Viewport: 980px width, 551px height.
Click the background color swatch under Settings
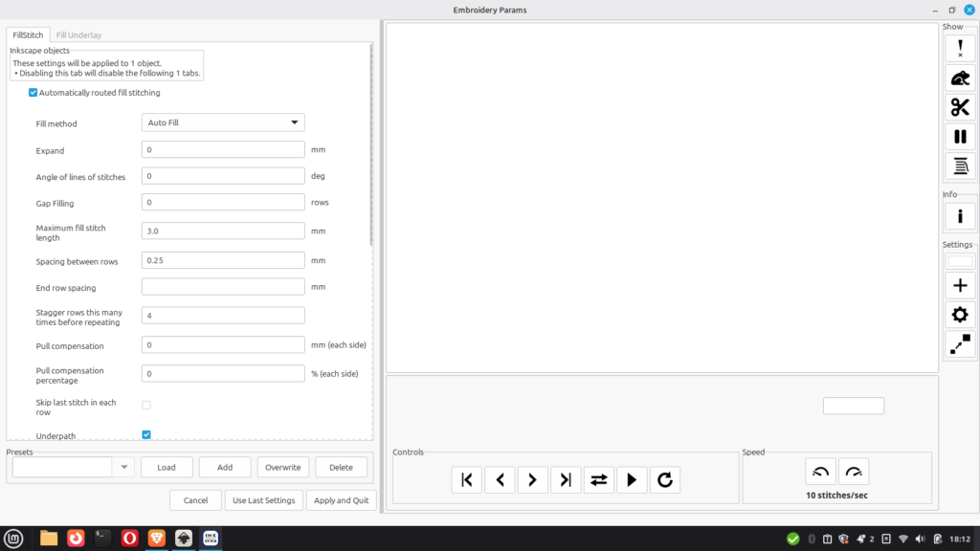[x=960, y=261]
